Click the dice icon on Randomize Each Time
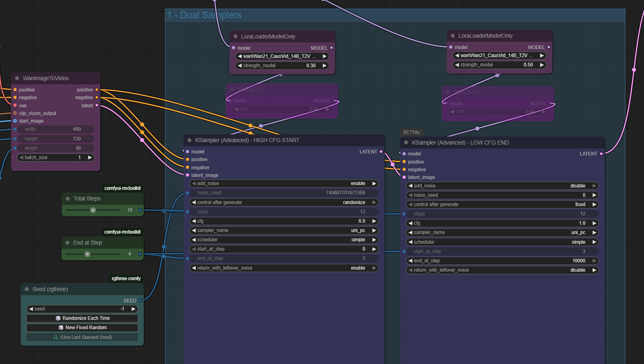Screen dimensions: 644x364 pos(58,318)
